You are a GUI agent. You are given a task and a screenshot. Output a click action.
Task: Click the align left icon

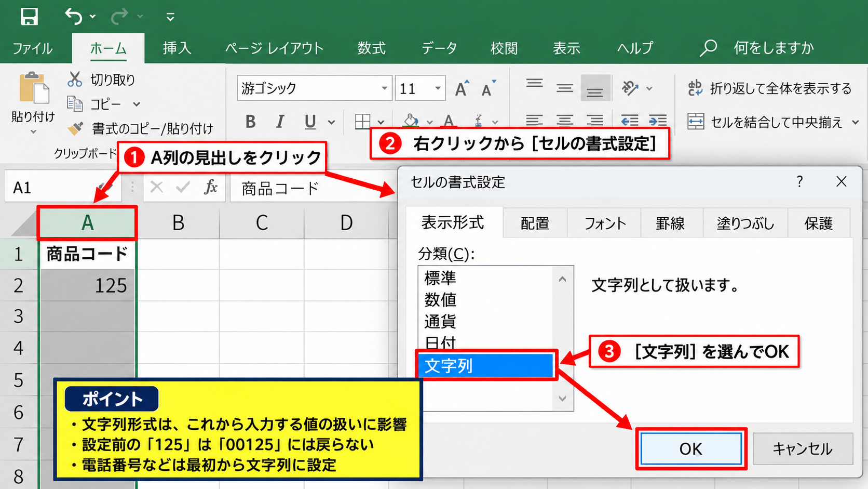534,121
